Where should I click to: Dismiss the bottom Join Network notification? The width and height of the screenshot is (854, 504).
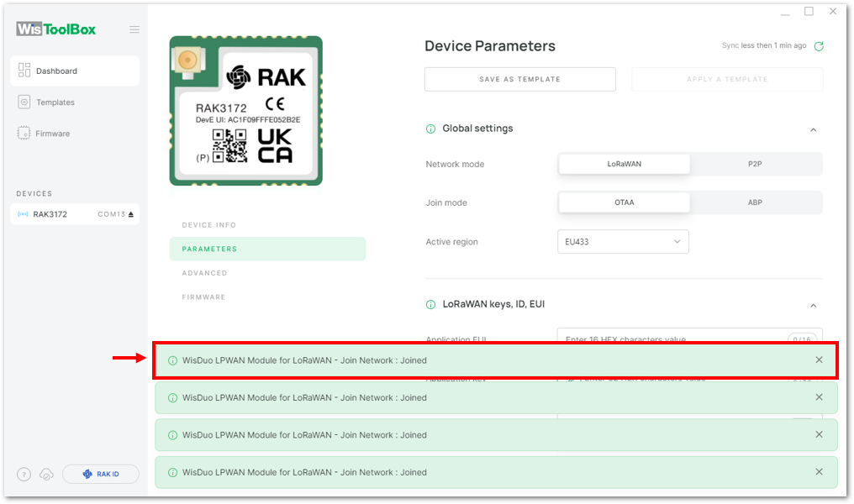(x=820, y=472)
